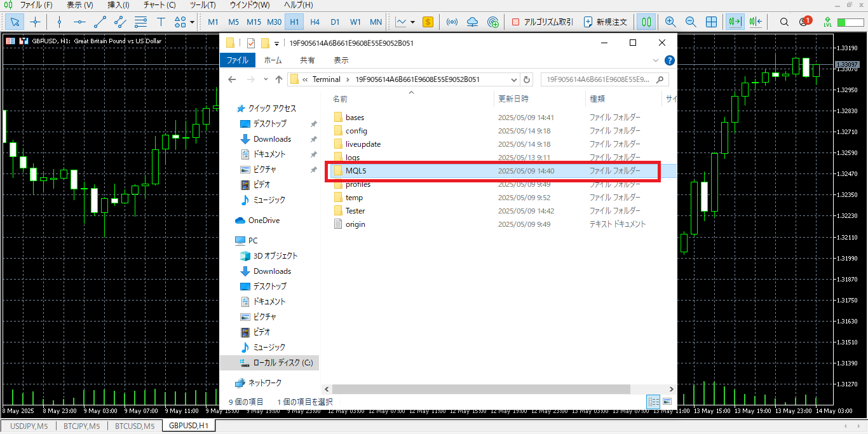Click the 新規注文 button
The width and height of the screenshot is (868, 434).
605,22
